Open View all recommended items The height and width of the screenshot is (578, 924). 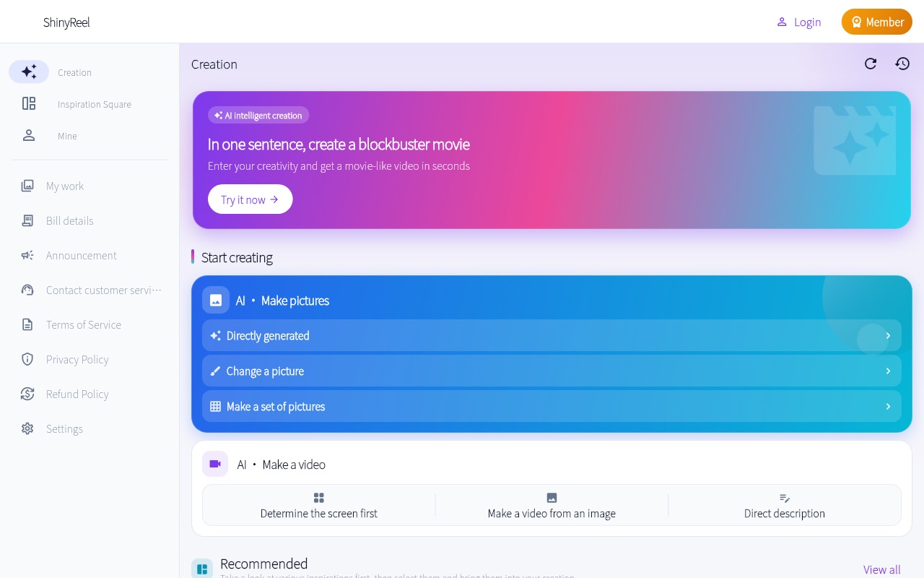pos(882,569)
